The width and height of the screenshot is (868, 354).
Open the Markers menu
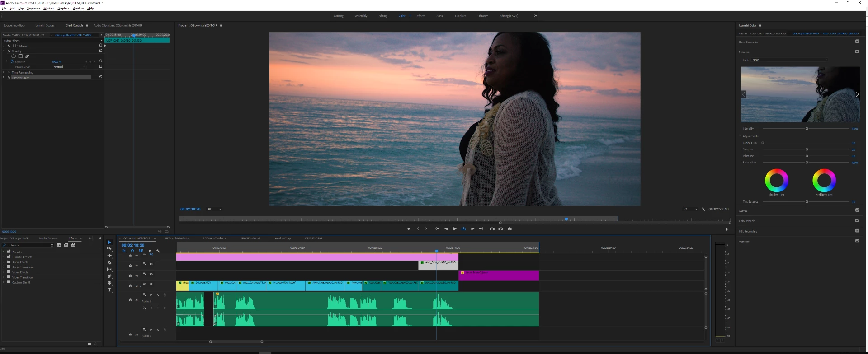coord(49,8)
